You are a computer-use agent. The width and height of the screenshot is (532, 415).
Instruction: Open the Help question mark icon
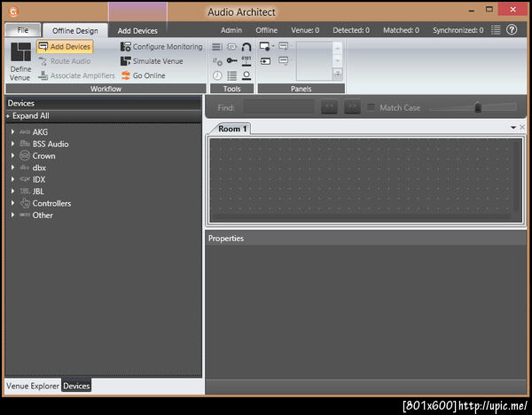tap(512, 30)
